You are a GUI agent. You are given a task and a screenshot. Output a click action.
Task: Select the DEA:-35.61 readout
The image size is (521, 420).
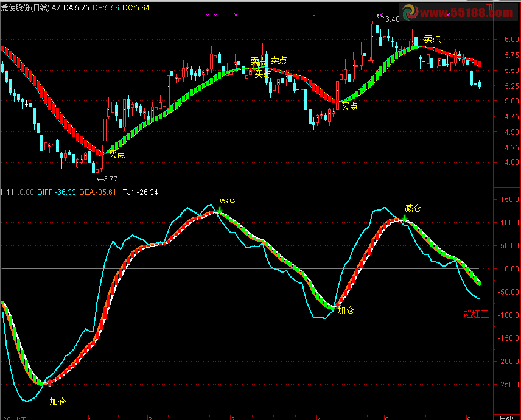tap(97, 192)
